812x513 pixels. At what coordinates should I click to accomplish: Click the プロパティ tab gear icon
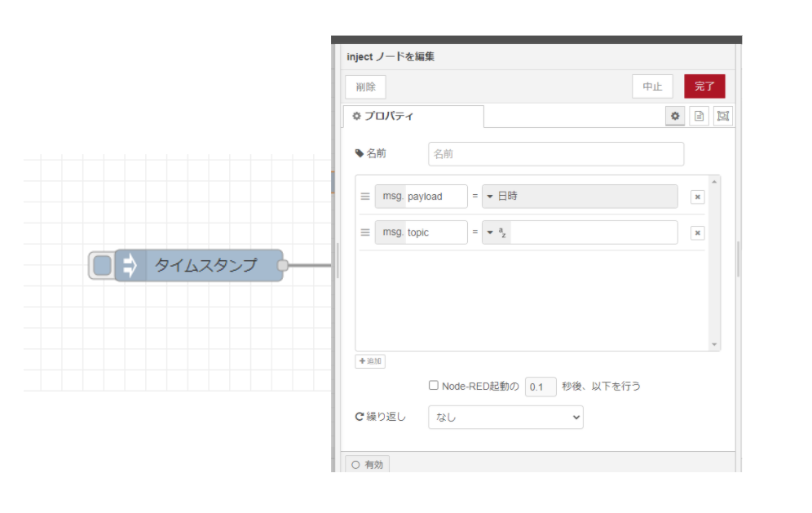point(356,116)
